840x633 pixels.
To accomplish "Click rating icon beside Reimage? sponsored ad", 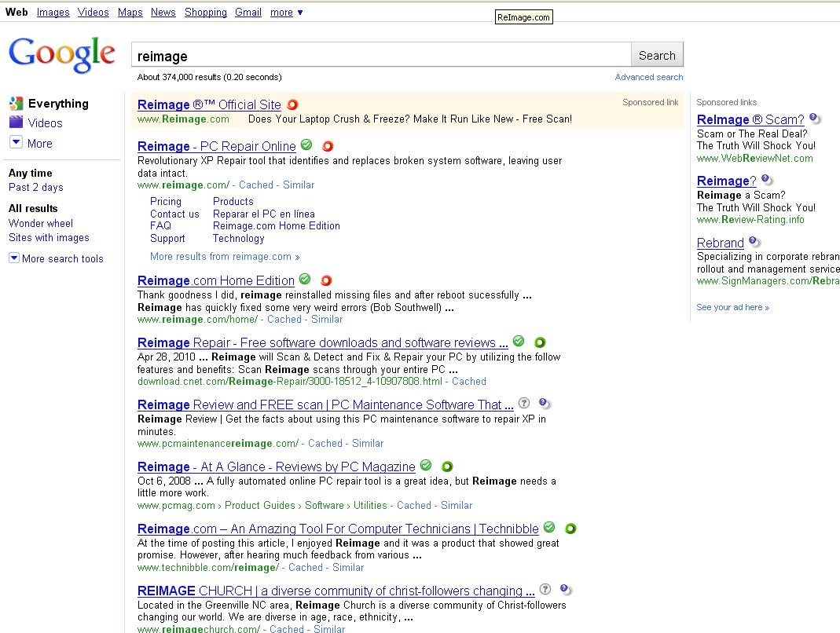I will [767, 179].
